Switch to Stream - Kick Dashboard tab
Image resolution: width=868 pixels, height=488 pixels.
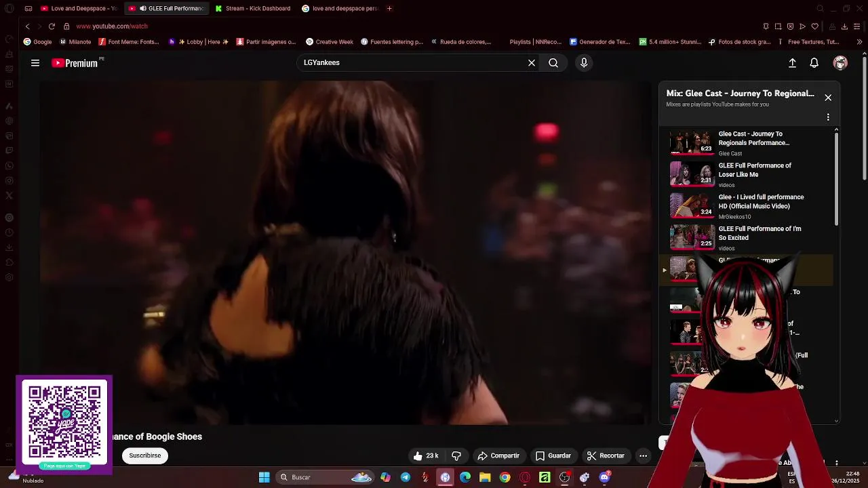coord(253,9)
